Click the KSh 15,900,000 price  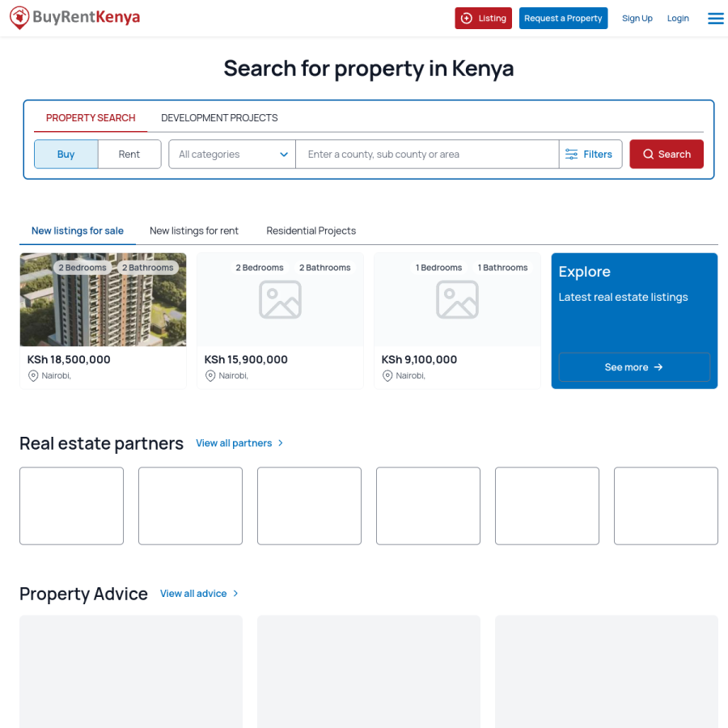(x=246, y=359)
